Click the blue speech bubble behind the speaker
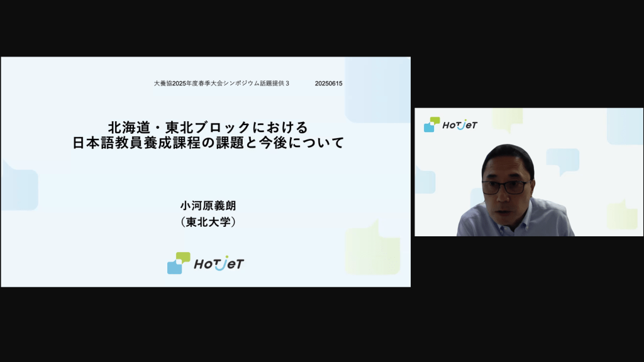644x362 pixels. point(562,161)
